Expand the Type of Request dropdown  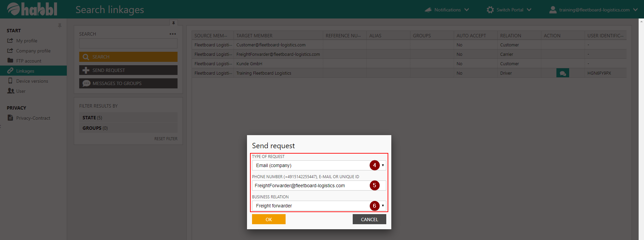[383, 165]
